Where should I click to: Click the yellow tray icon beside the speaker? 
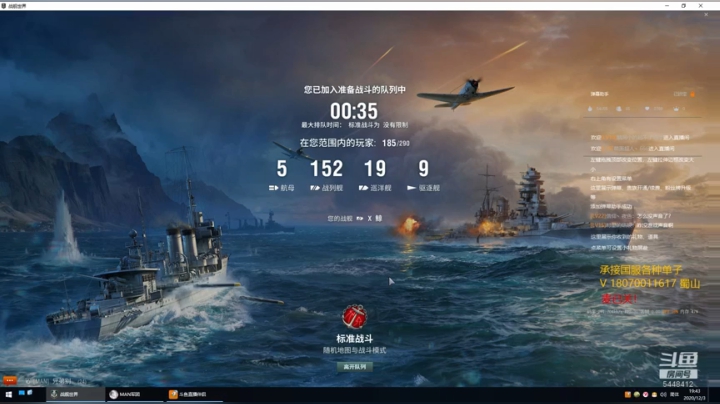pyautogui.click(x=654, y=394)
